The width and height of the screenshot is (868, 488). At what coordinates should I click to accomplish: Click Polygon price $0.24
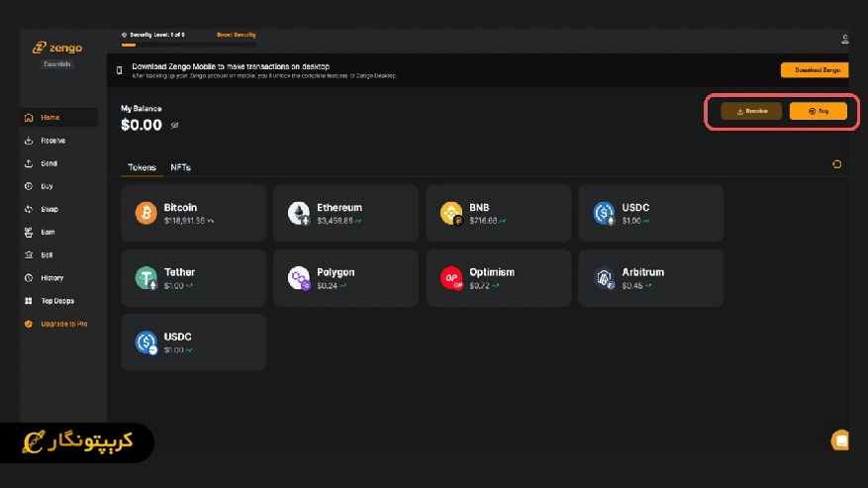(328, 286)
